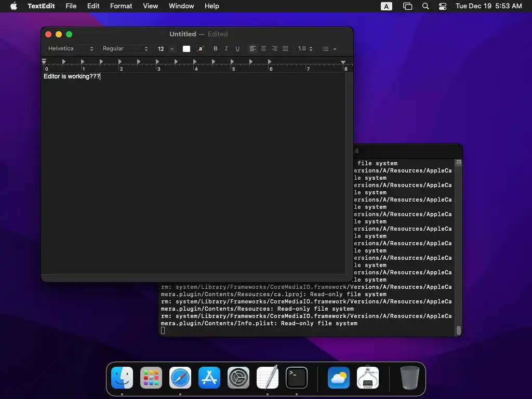Click 'mera.plugin/Contents/Resources/ca.lproj' line in Terminal
532x399 pixels.
click(273, 294)
